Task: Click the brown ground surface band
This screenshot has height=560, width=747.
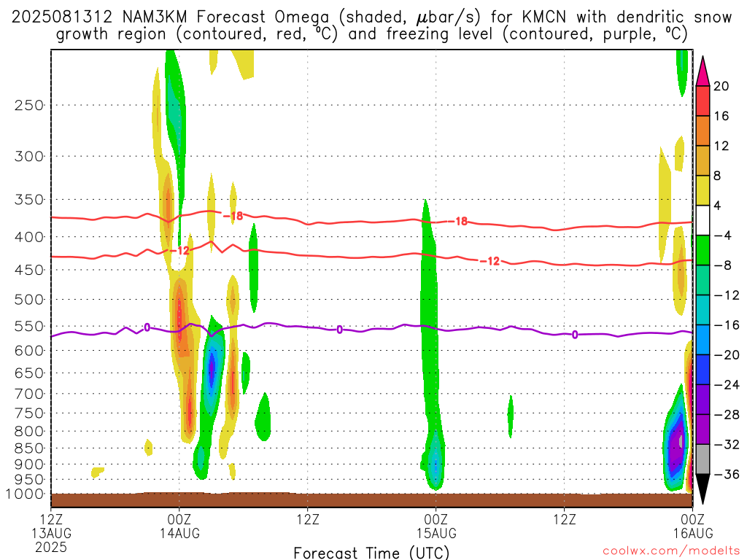Action: coord(371,499)
